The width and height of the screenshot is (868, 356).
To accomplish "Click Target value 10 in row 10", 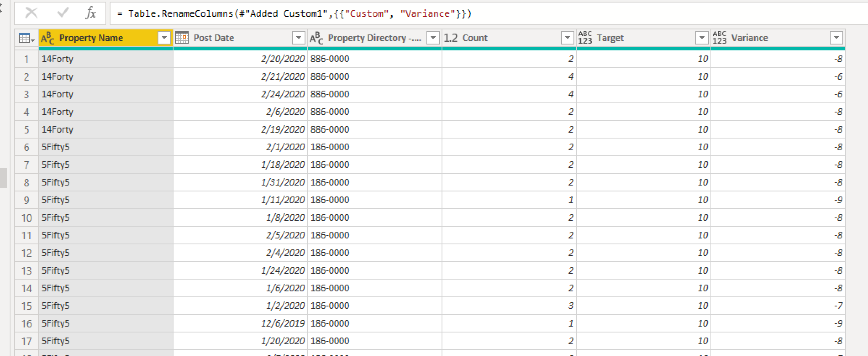I will 644,218.
